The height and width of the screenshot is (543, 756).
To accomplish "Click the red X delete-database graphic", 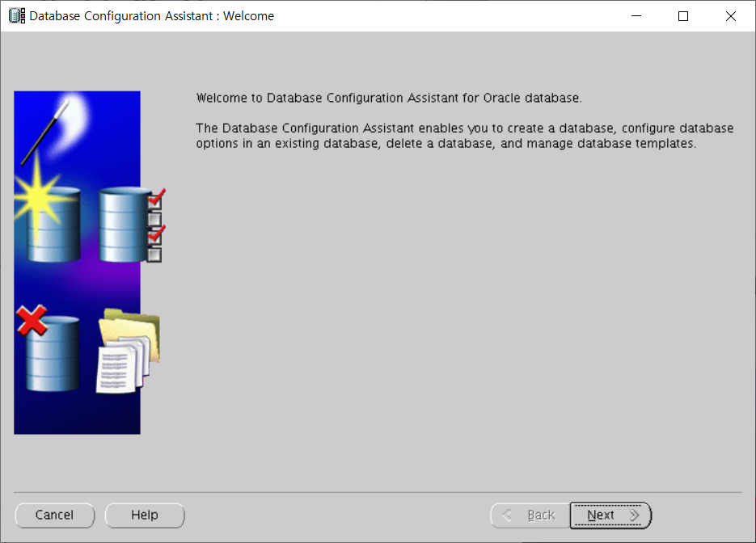I will (48, 348).
